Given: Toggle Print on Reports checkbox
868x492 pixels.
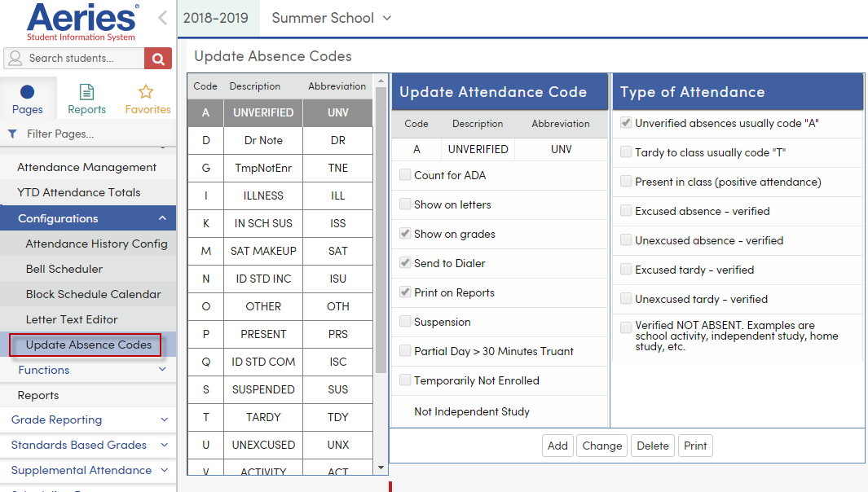Looking at the screenshot, I should (405, 292).
